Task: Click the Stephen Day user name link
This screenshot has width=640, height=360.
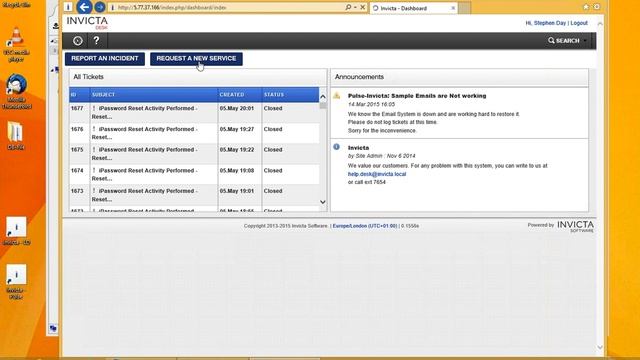Action: pos(550,23)
